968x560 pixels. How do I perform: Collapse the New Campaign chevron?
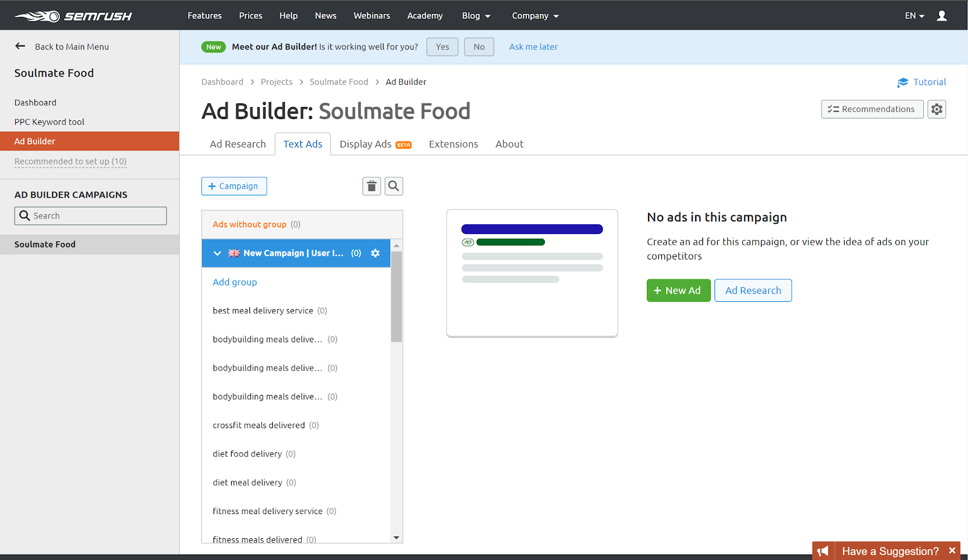coord(217,253)
